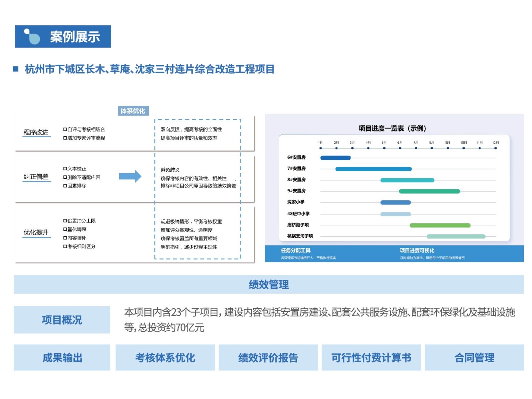
Task: Open the 绩效评价报告 box
Action: (268, 358)
